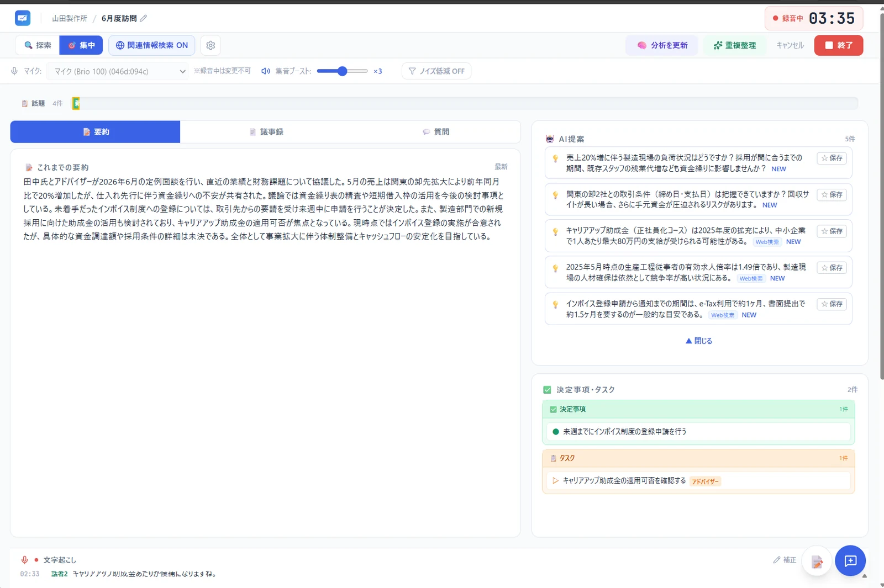Collapse the タスク section header
Viewport: 884px width, 588px height.
click(698, 458)
